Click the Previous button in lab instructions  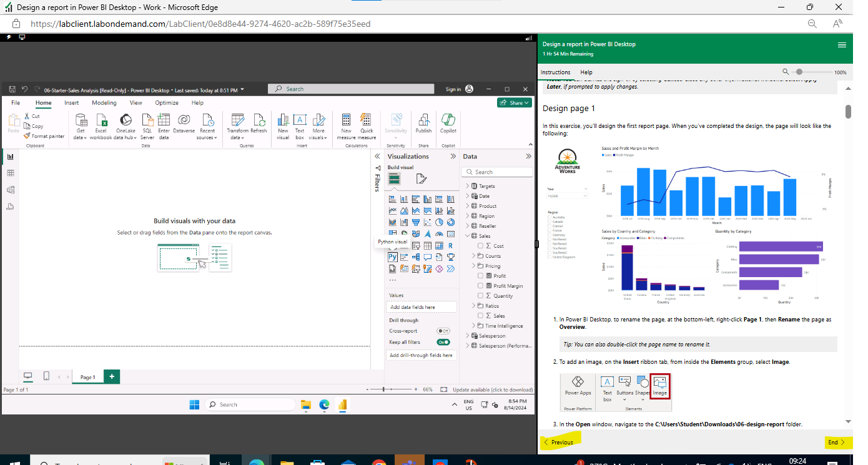pos(560,442)
